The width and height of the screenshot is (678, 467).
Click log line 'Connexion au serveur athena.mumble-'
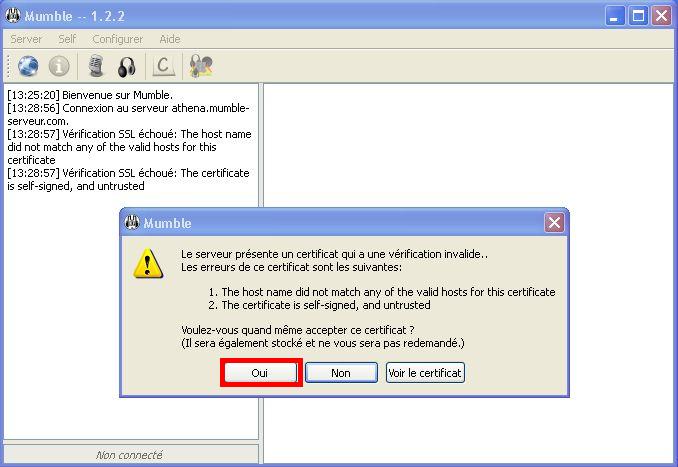128,108
